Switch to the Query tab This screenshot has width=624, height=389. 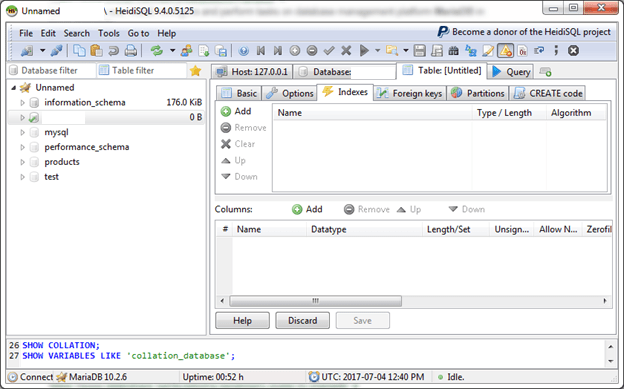coord(511,72)
